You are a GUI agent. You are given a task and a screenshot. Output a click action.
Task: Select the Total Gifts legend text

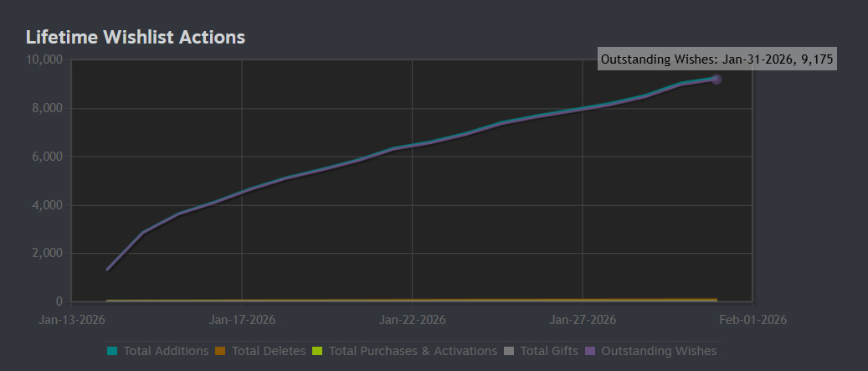(549, 351)
